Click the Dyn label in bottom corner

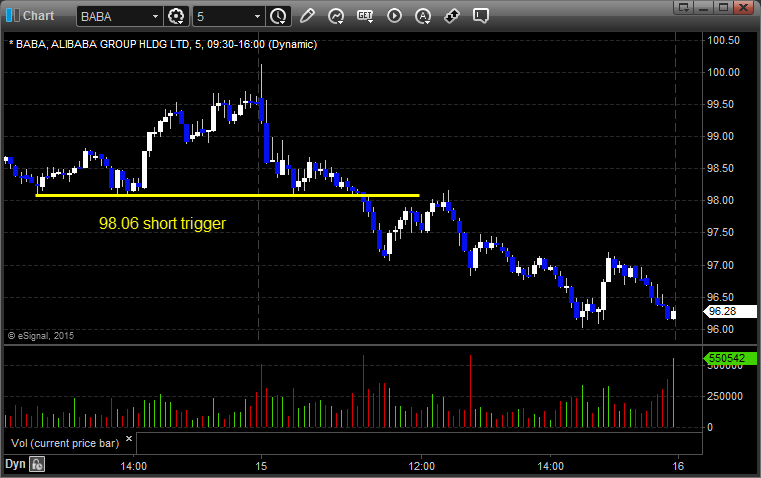(15, 464)
